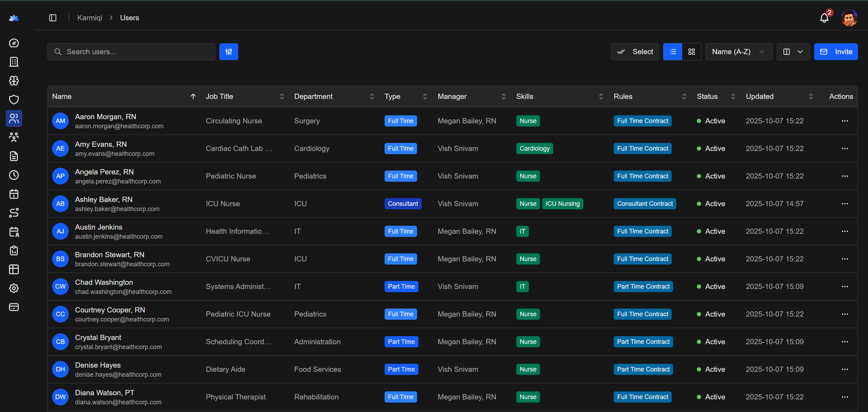Screen dimensions: 868x412
Task: Sort by Name column arrow
Action: 193,96
